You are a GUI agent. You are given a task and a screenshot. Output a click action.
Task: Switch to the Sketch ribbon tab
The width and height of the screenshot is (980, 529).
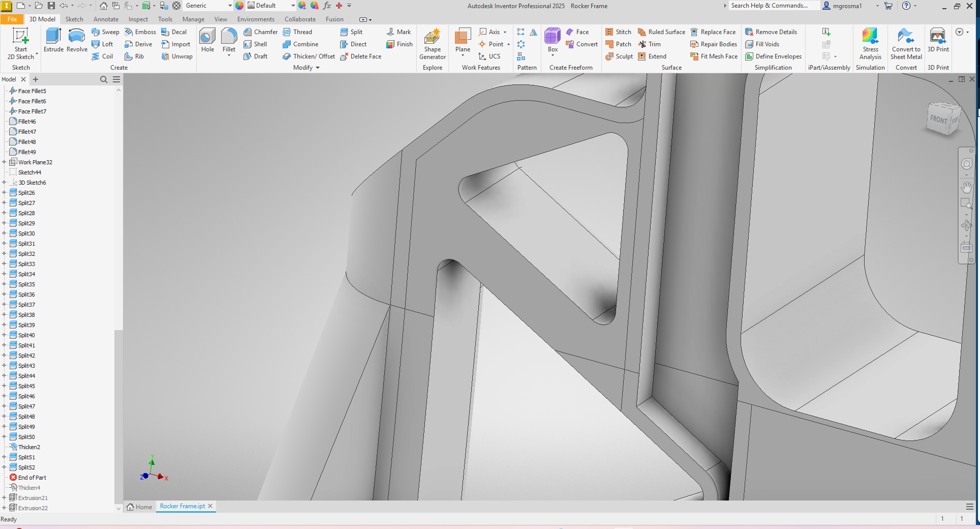(x=74, y=19)
